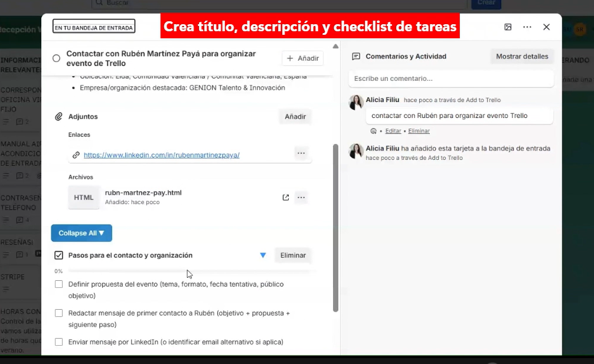Click the HTML file thumbnail

click(84, 198)
